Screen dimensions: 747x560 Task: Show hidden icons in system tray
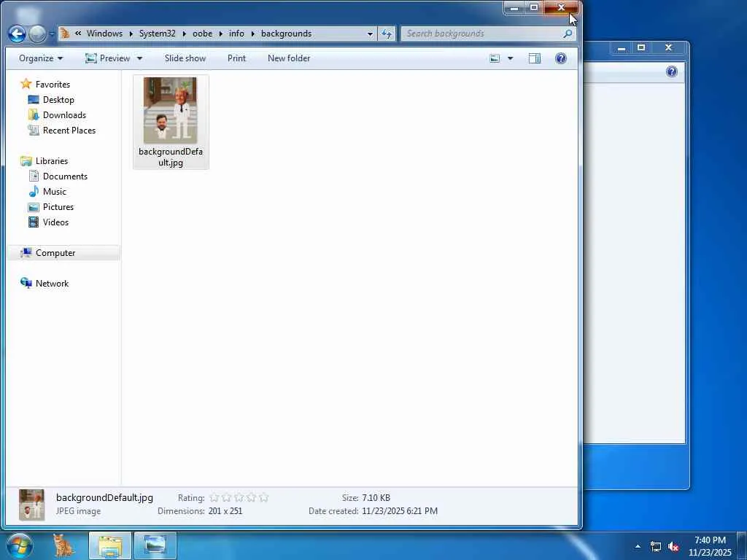click(638, 546)
